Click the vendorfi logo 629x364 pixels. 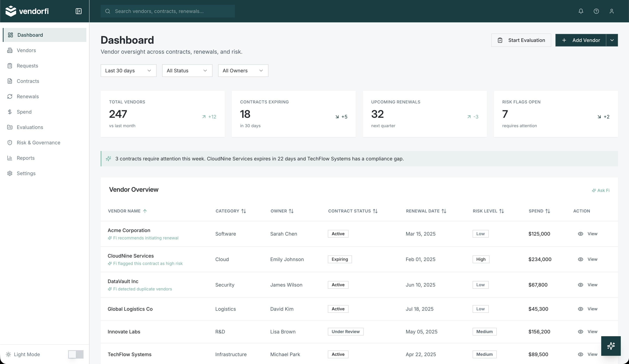point(27,11)
